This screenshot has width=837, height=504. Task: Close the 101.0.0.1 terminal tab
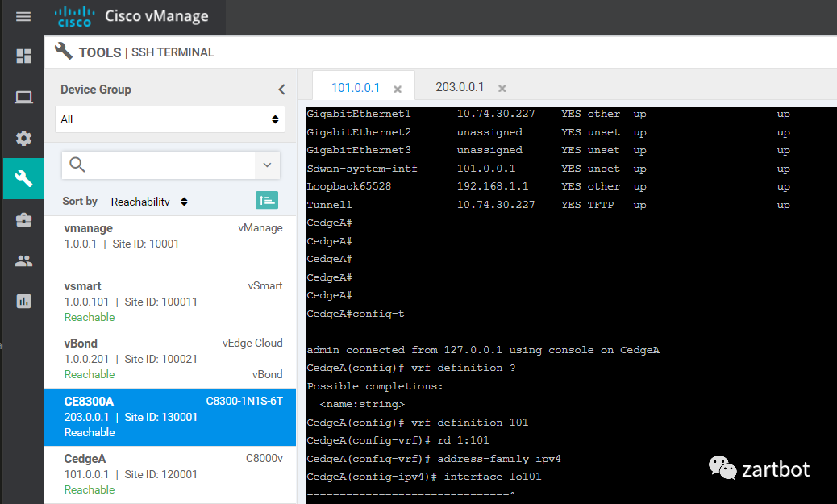coord(398,89)
